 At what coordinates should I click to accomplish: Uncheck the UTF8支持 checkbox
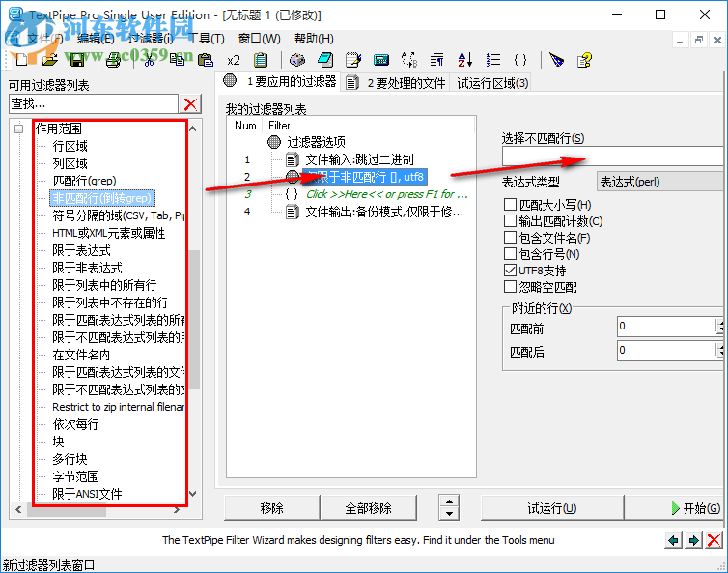pos(510,270)
